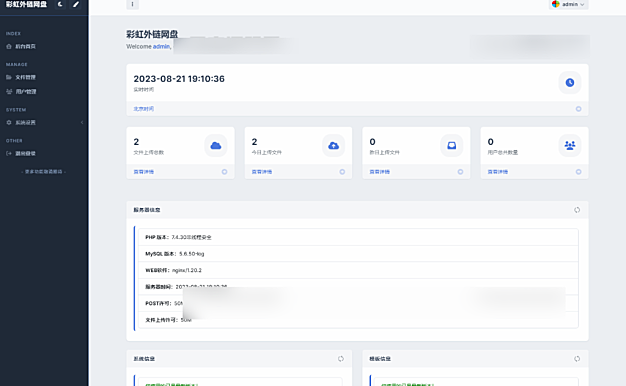The height and width of the screenshot is (386, 626).
Task: Click the users group icon on user count card
Action: click(x=570, y=145)
